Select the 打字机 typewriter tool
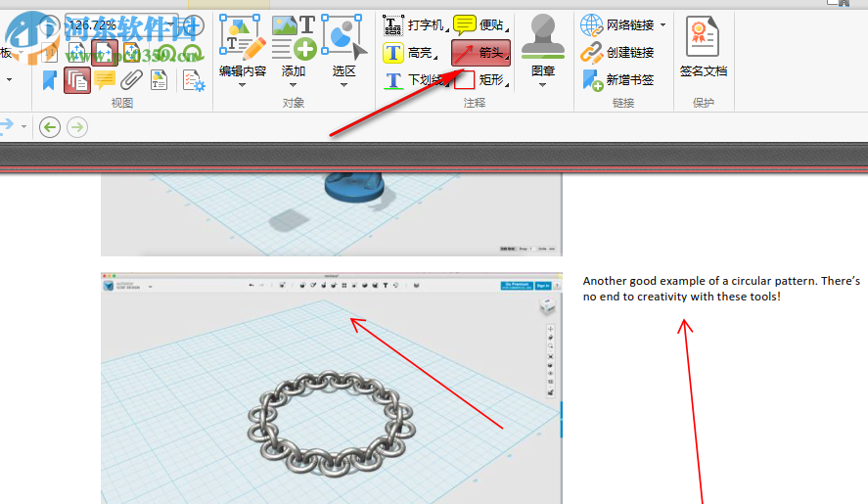Screen dimensions: 868x504 pos(414,24)
